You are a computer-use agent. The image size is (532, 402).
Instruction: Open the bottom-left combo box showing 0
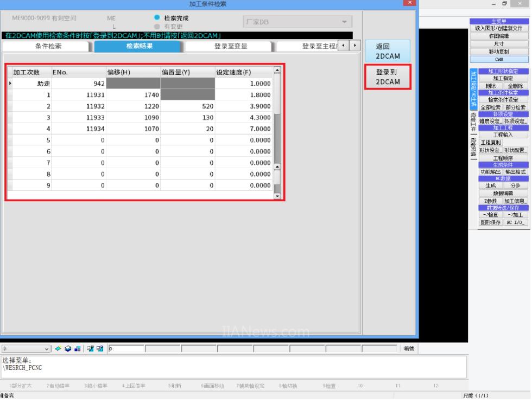[x=47, y=348]
